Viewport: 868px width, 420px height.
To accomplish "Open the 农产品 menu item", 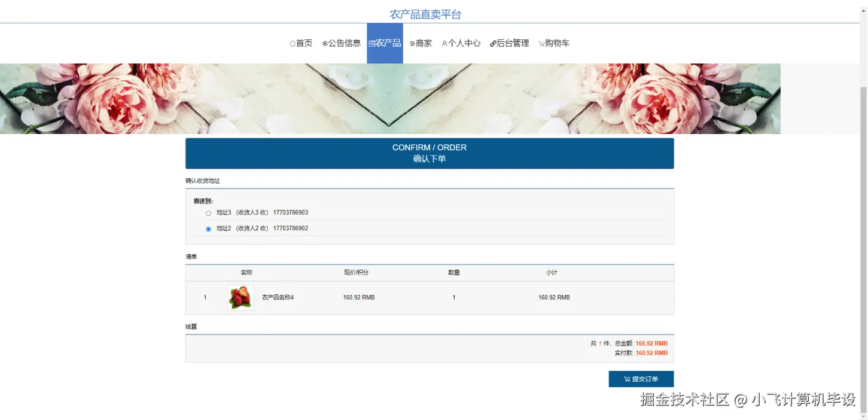I will click(385, 43).
